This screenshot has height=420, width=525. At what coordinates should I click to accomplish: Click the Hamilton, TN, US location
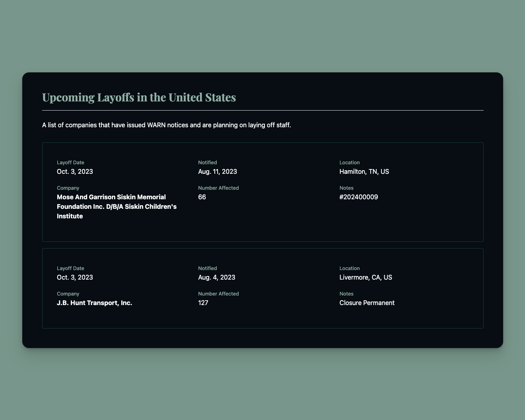point(364,171)
